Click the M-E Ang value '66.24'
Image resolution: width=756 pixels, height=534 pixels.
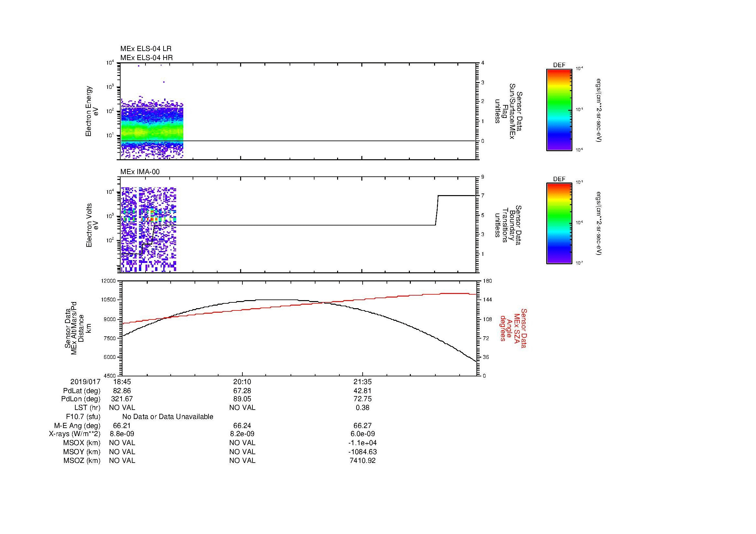[242, 425]
